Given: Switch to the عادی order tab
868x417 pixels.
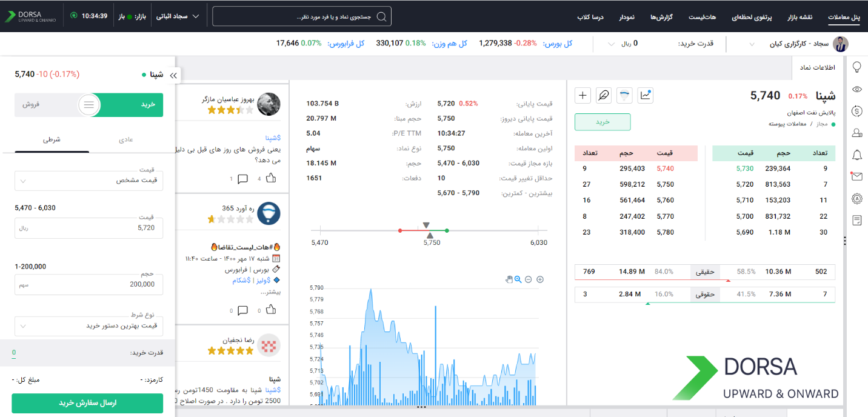Looking at the screenshot, I should pos(126,139).
